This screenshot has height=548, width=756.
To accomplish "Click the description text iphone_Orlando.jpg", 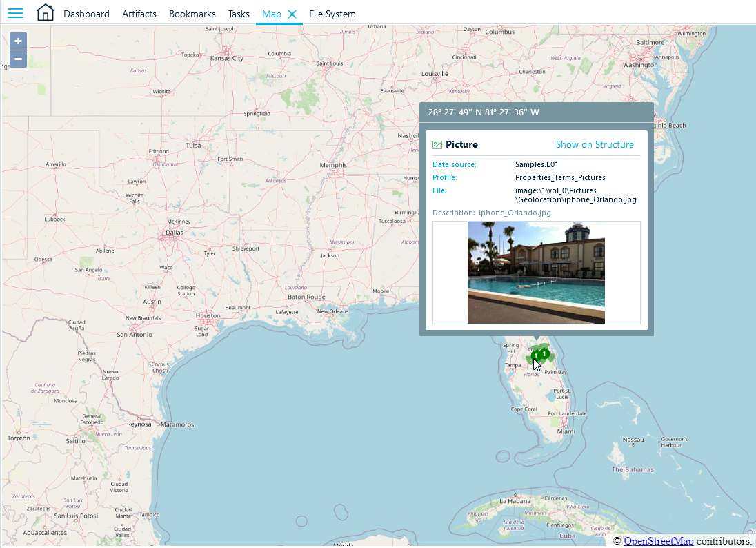I will pos(515,213).
